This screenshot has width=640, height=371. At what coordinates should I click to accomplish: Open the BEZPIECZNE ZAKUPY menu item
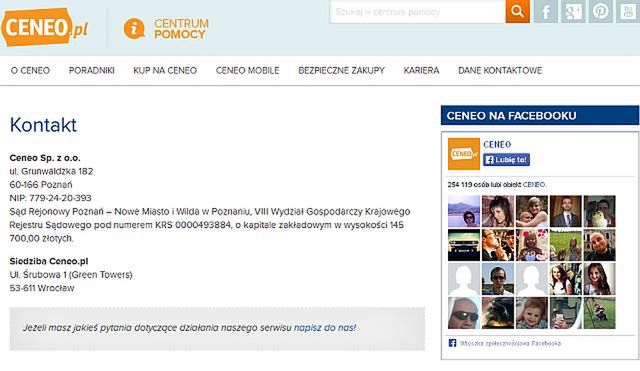tap(341, 71)
